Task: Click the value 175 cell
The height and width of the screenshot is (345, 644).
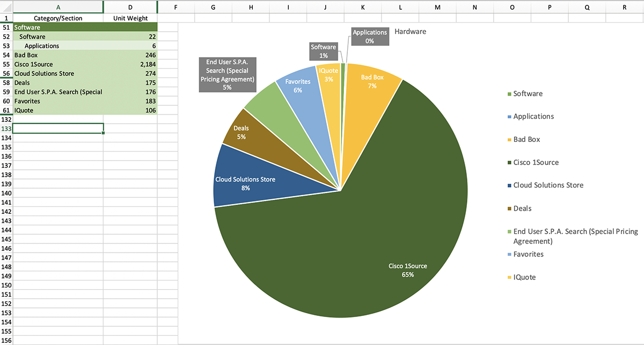Action: [x=130, y=83]
